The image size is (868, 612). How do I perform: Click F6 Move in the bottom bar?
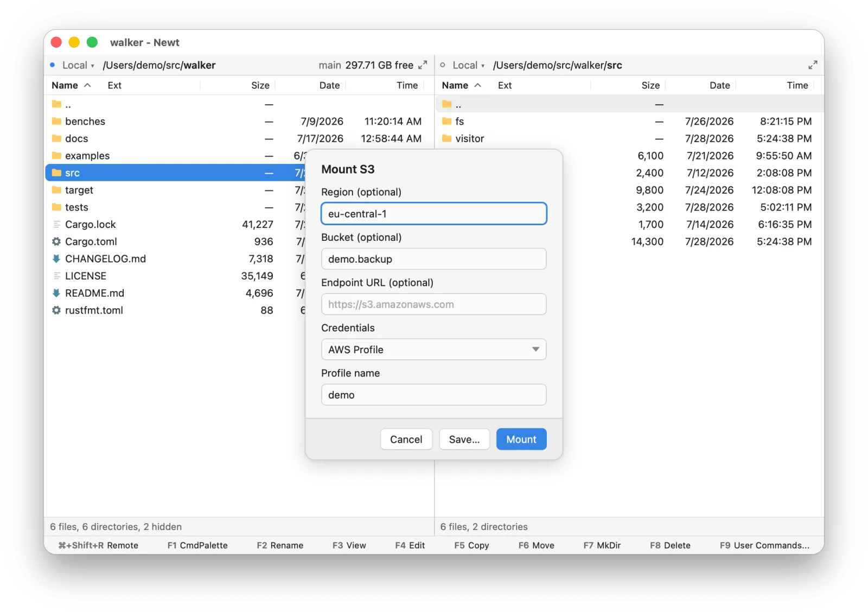pos(536,545)
